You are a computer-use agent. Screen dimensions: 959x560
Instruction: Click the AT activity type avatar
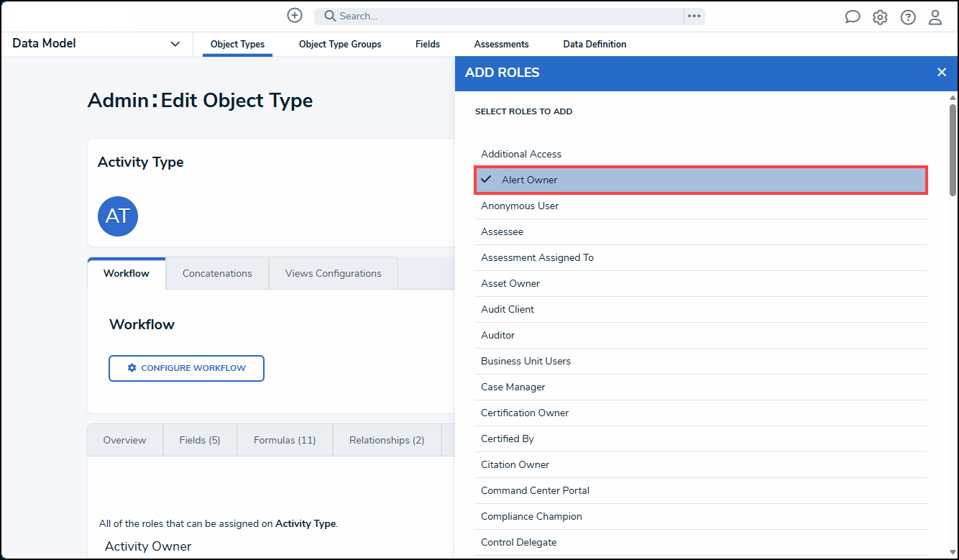coord(118,216)
